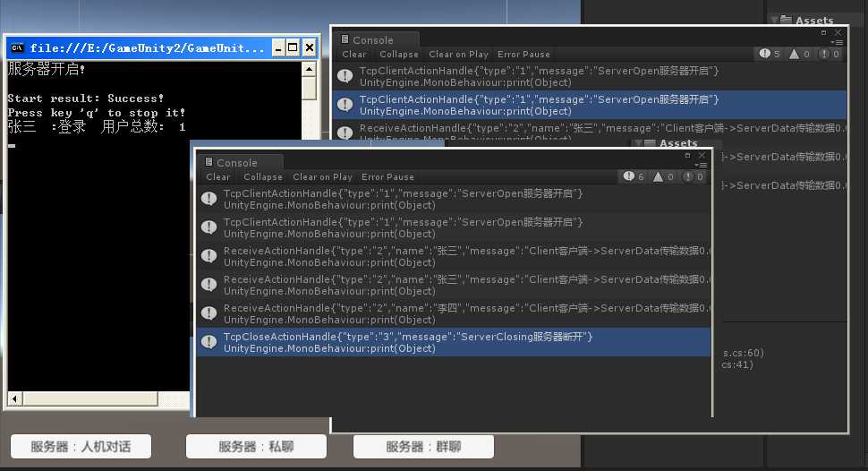Click Clear in the back Console window

point(354,55)
